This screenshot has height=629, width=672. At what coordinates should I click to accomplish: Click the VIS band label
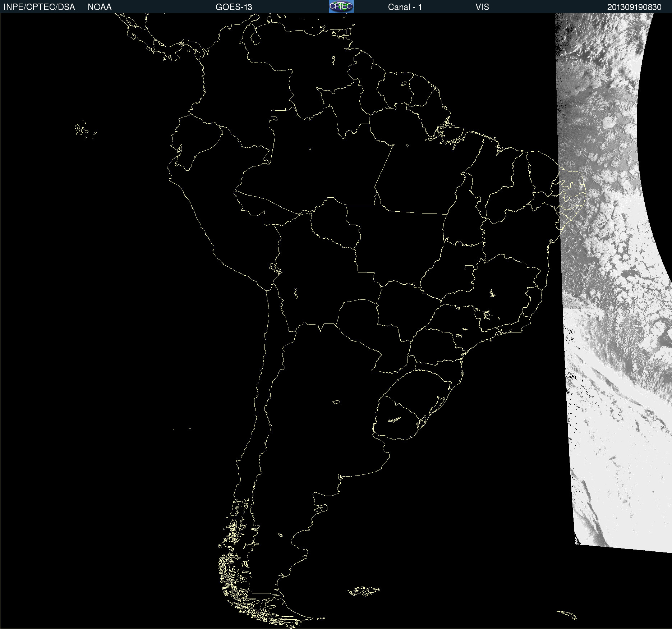(482, 7)
